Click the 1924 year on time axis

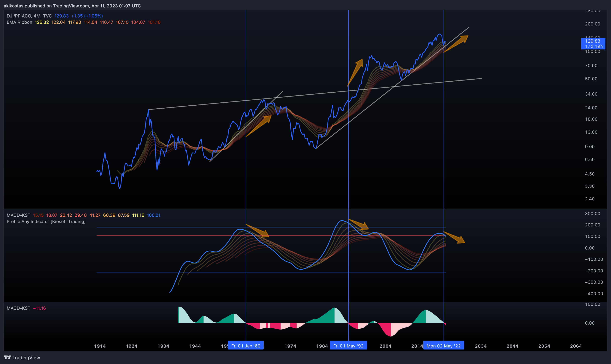[x=132, y=346]
